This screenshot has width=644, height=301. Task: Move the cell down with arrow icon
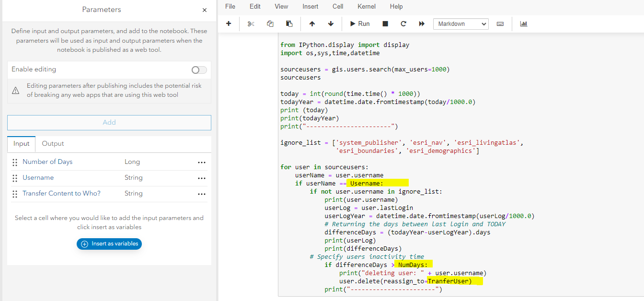(331, 23)
